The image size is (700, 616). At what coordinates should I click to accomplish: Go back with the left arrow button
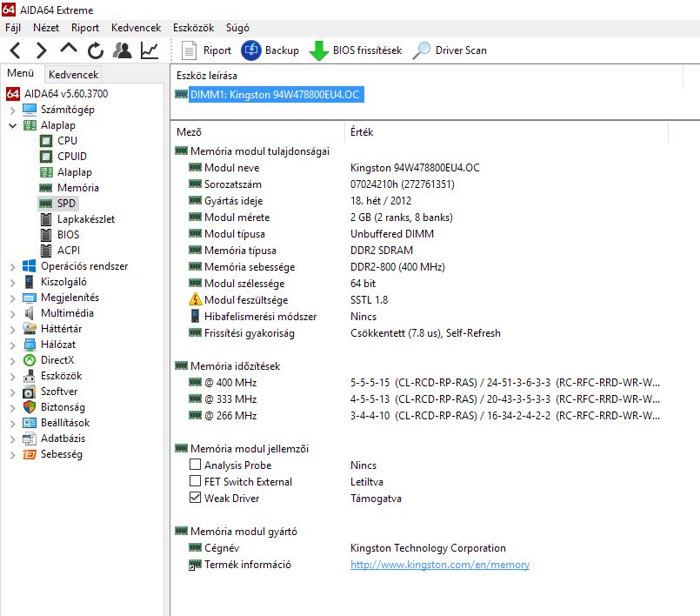click(x=15, y=50)
